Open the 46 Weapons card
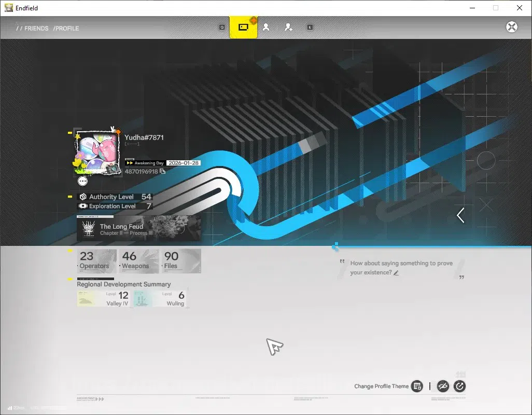This screenshot has width=532, height=415. (139, 261)
